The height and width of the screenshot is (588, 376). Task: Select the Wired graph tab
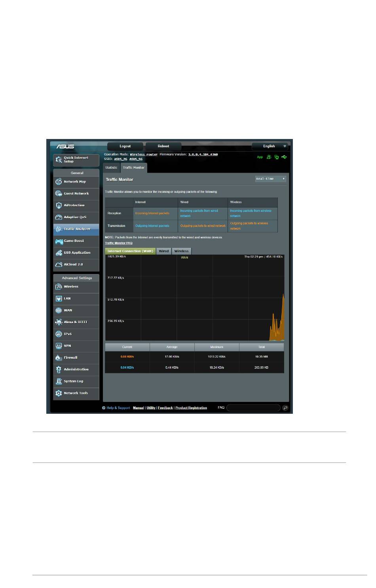point(164,251)
